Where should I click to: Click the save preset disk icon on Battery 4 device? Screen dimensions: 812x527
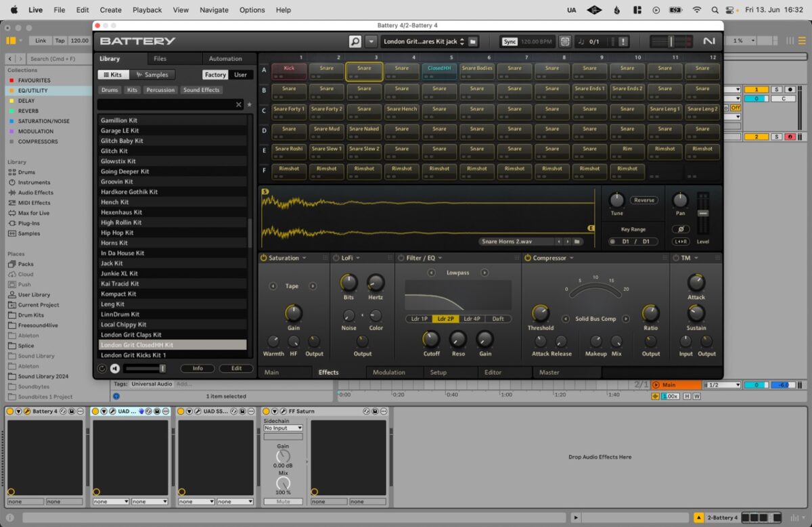[72, 411]
